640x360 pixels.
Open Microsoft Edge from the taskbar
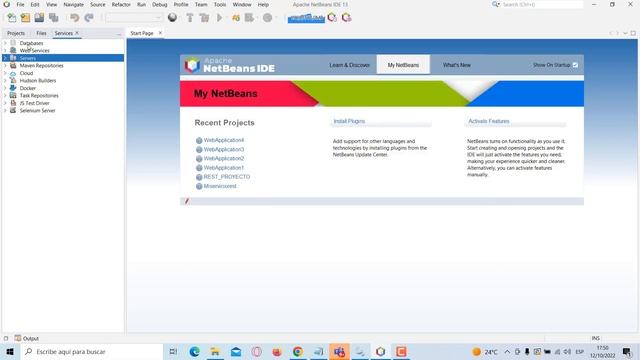[194, 351]
